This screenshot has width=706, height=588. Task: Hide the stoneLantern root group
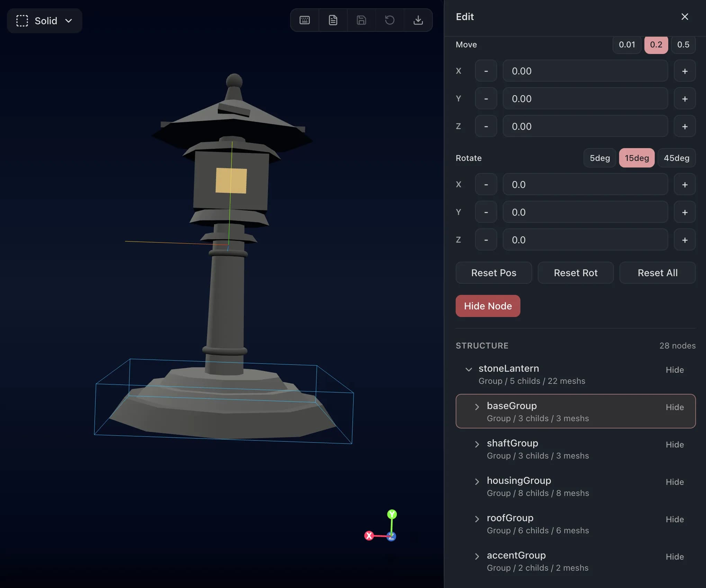click(x=674, y=370)
